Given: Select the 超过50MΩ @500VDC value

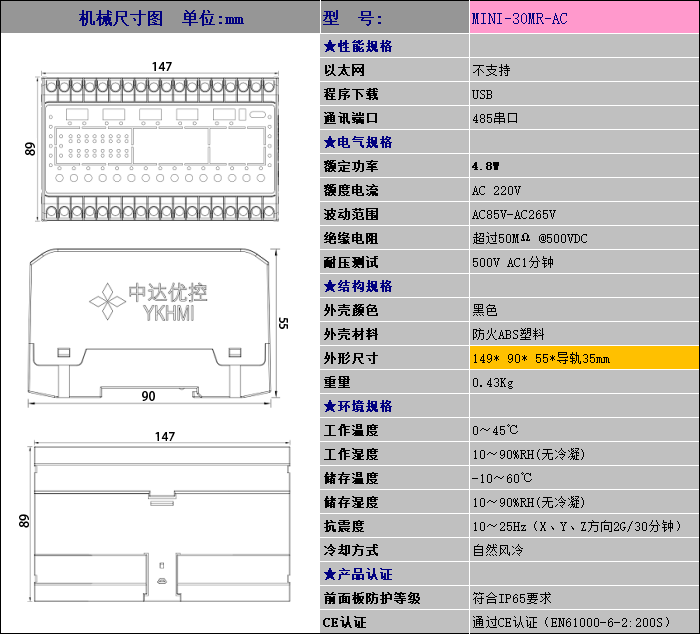Looking at the screenshot, I should (x=530, y=238).
